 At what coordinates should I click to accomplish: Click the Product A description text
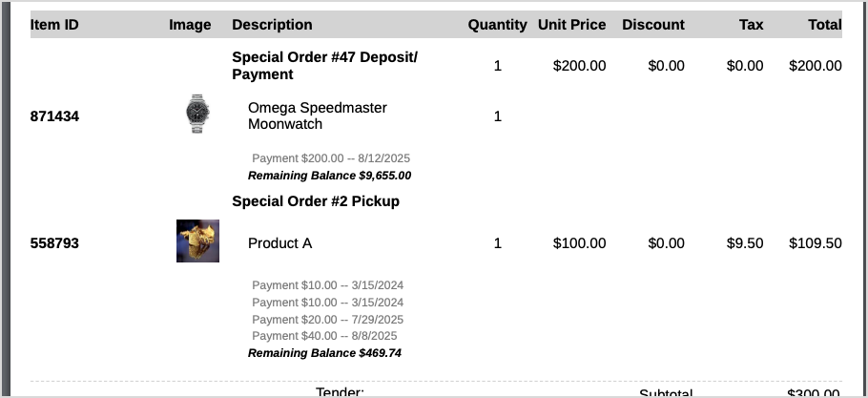pyautogui.click(x=279, y=243)
